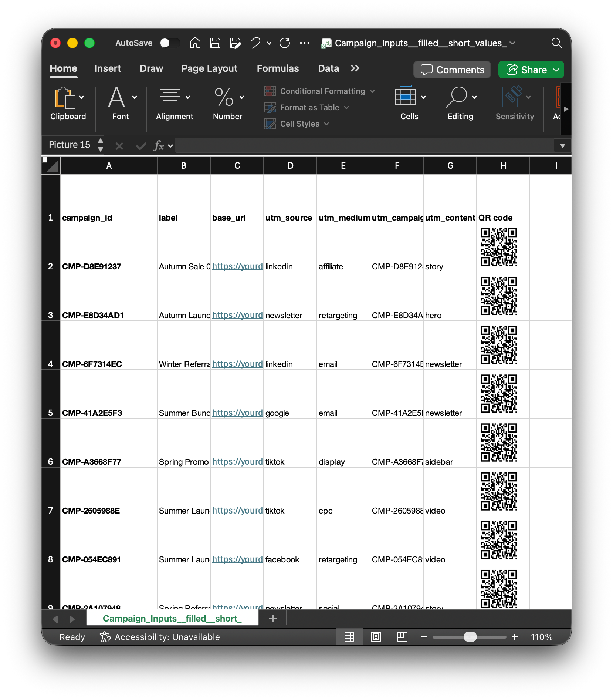This screenshot has height=700, width=613.
Task: Switch to Page Break Preview icon
Action: (x=402, y=637)
